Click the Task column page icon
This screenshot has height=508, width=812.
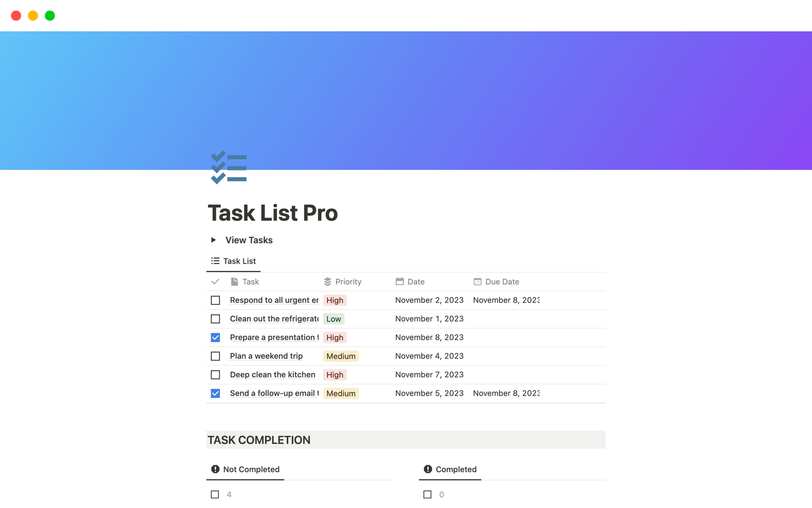tap(234, 282)
